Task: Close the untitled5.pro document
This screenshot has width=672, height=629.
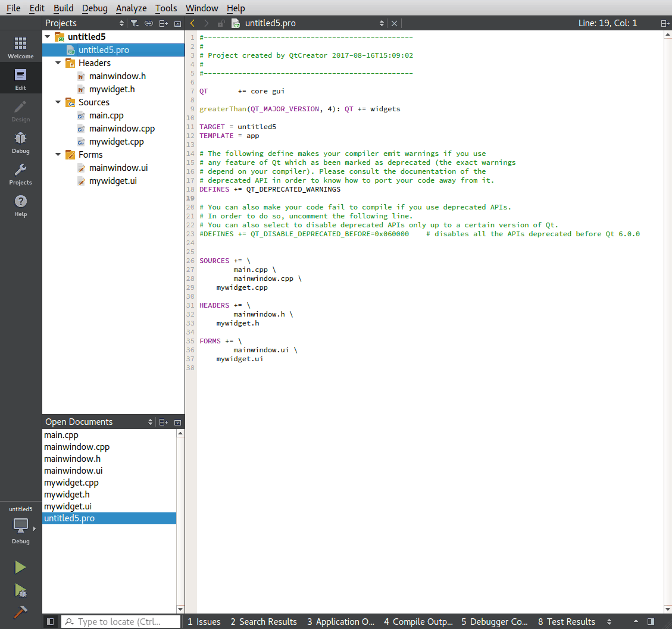Action: click(x=394, y=22)
